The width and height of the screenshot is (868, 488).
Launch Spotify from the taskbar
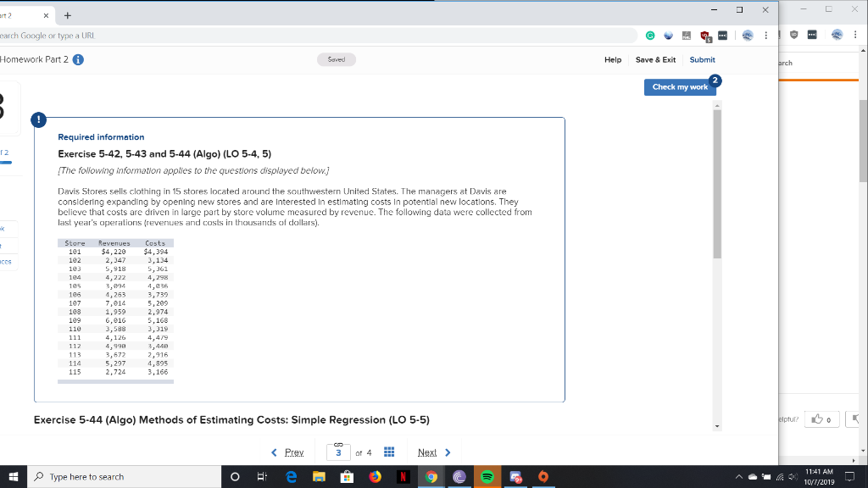pos(487,477)
